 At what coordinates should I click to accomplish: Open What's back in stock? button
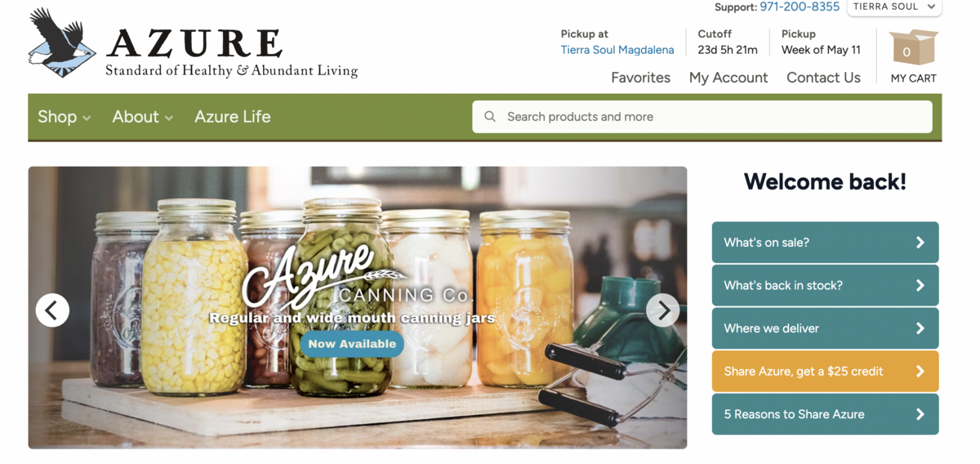[825, 286]
